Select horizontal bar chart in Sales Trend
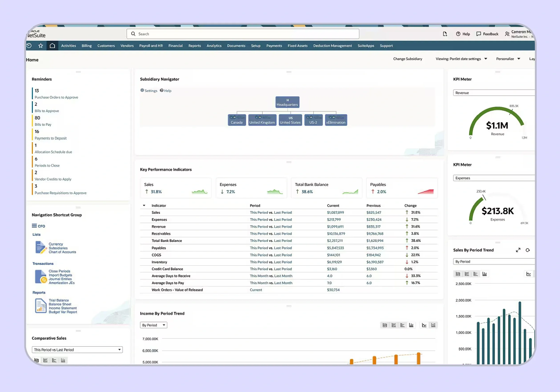 click(x=476, y=274)
